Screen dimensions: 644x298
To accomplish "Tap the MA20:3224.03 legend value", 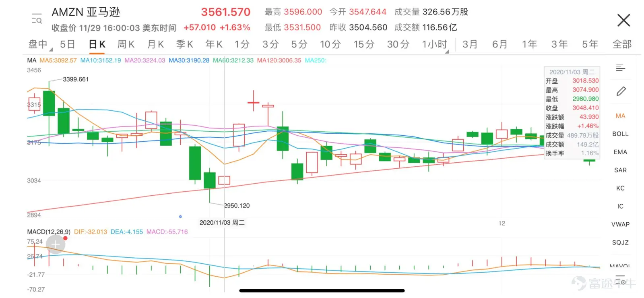I will (x=145, y=60).
